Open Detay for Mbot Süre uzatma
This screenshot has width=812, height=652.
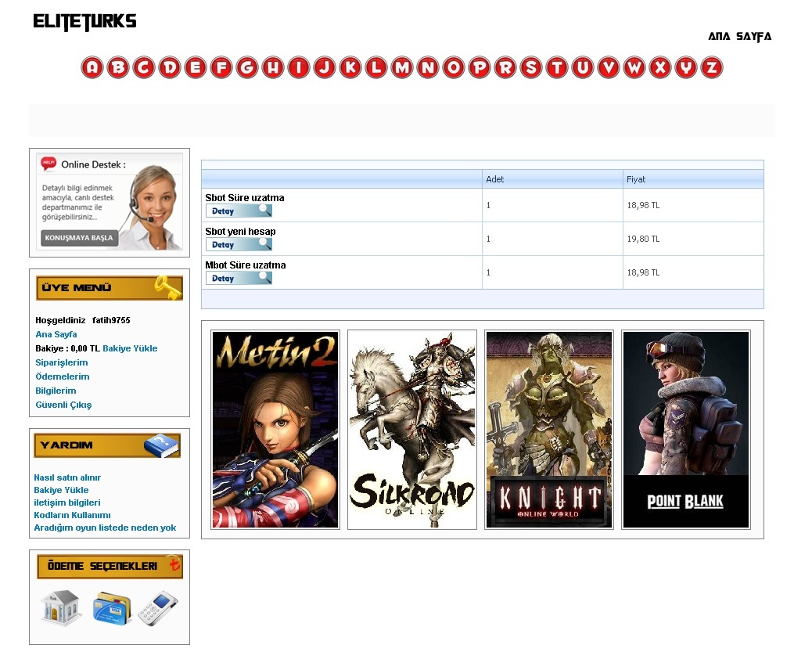tap(239, 279)
